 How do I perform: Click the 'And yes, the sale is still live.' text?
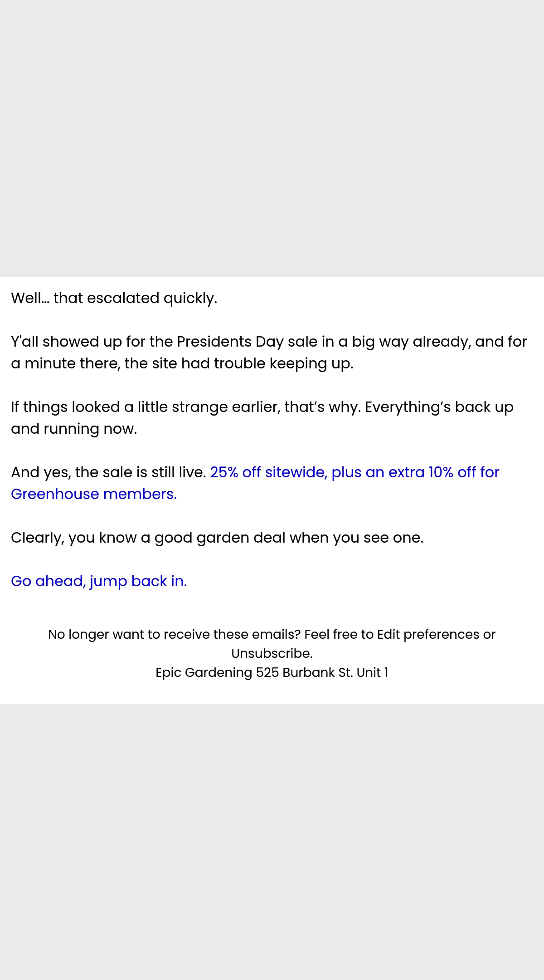pyautogui.click(x=108, y=472)
